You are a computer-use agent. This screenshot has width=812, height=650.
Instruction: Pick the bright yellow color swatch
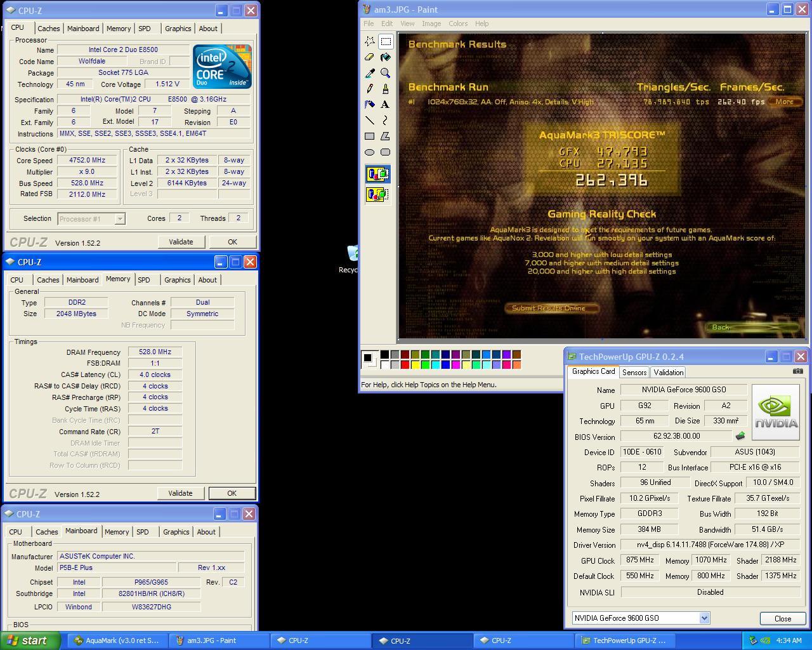click(415, 364)
